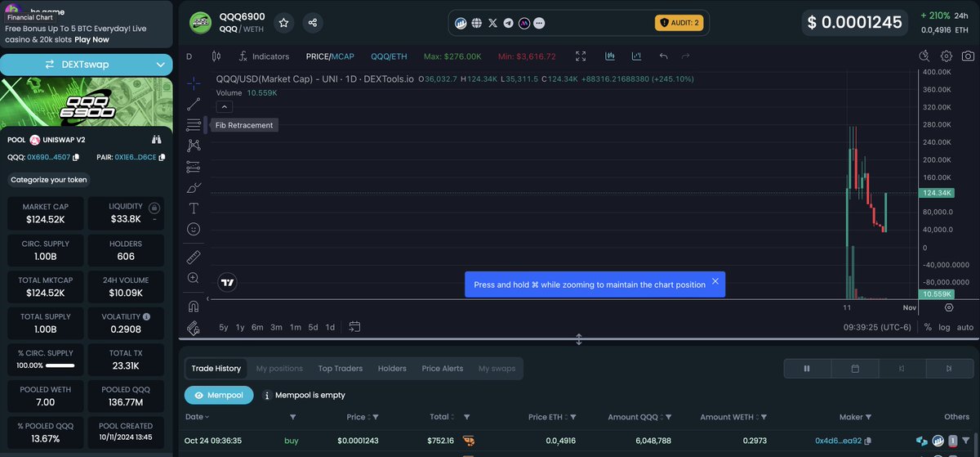Viewport: 980px width, 457px height.
Task: Copy maker address 0x4d6...ea92
Action: pos(868,441)
